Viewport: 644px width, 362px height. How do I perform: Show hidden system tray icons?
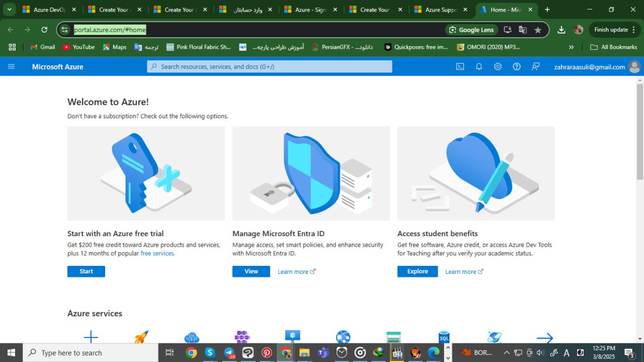pos(507,352)
